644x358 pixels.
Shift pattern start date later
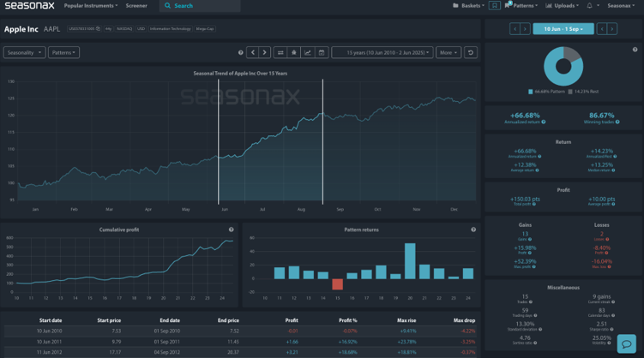[525, 29]
